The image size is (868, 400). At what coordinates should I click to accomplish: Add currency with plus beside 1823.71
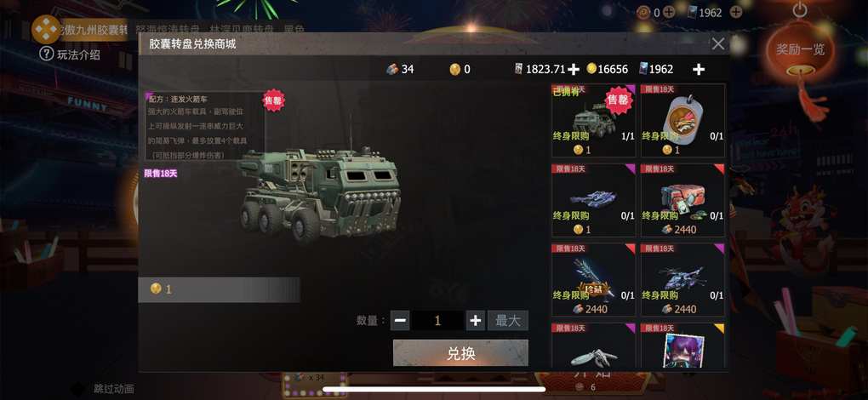(574, 69)
